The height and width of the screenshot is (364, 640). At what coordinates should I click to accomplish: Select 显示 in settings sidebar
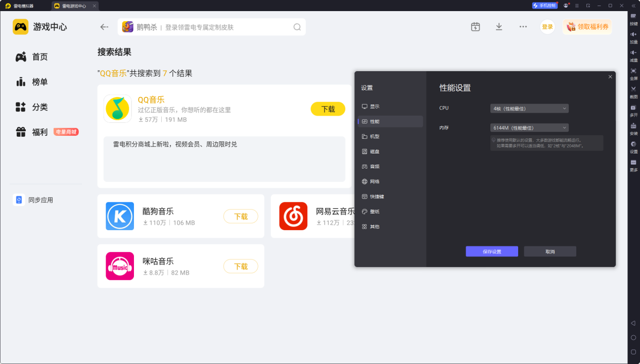pyautogui.click(x=374, y=107)
